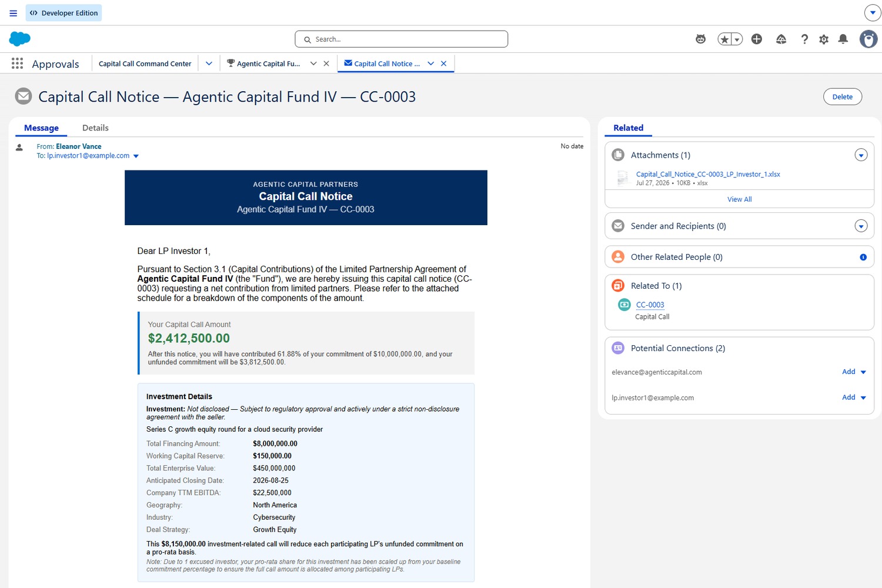Switch to the Details tab

[95, 128]
